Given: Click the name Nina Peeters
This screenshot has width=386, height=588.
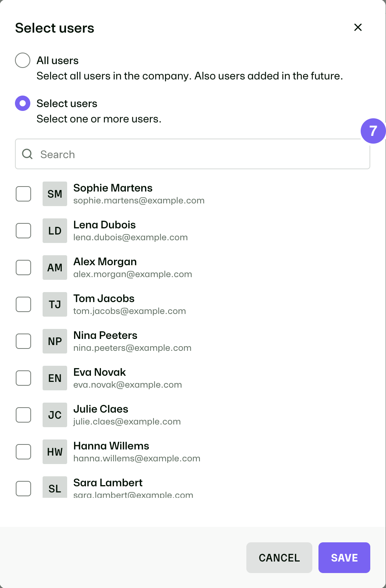Looking at the screenshot, I should [x=106, y=335].
